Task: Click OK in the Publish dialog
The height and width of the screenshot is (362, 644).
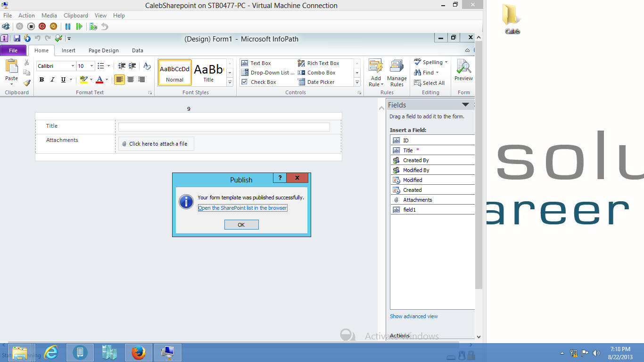Action: click(x=241, y=225)
